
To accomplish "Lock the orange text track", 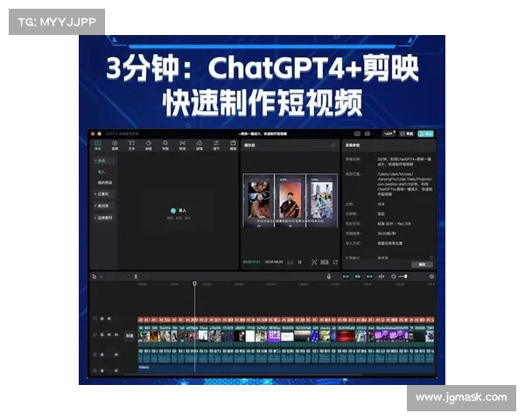I will pos(102,318).
